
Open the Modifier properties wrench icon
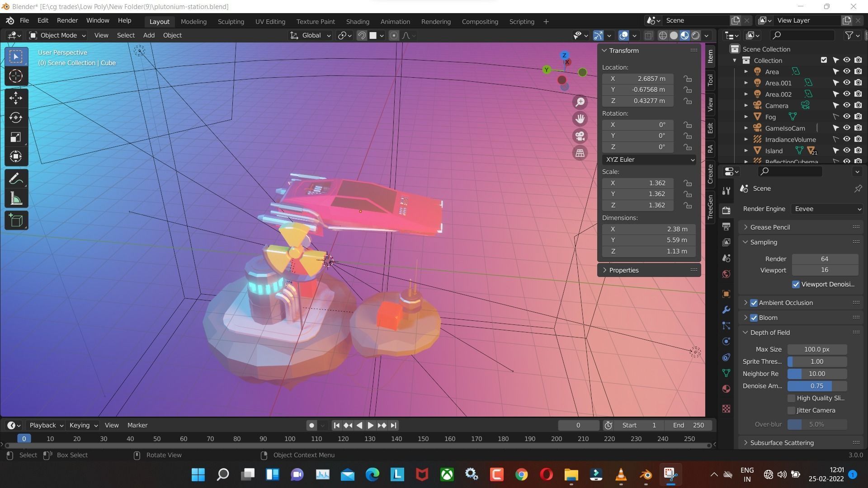(x=726, y=310)
